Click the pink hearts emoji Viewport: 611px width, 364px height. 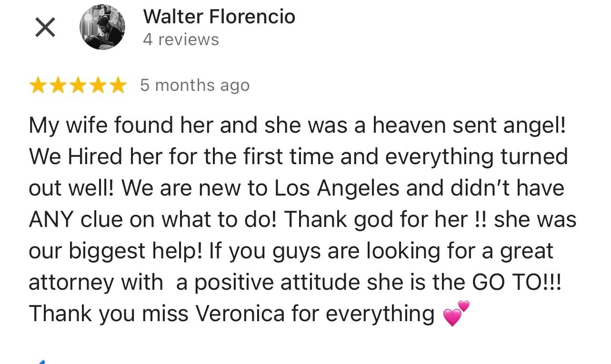(x=456, y=314)
